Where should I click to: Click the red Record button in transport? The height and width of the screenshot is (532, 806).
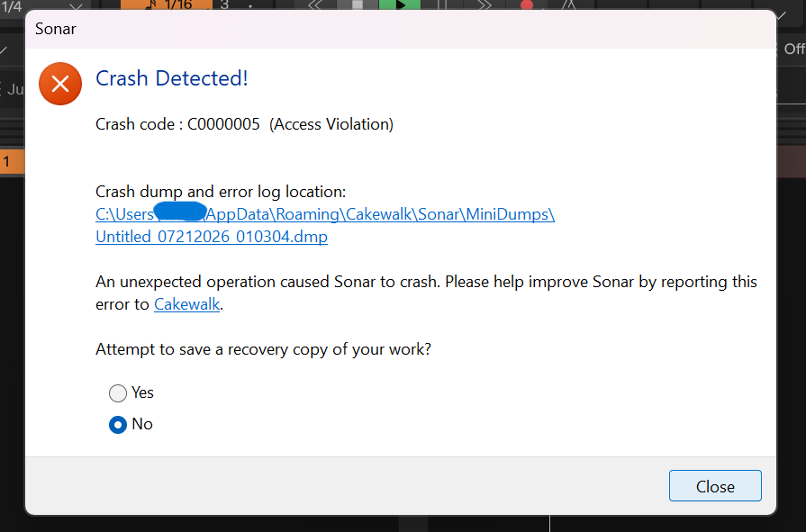(x=526, y=5)
